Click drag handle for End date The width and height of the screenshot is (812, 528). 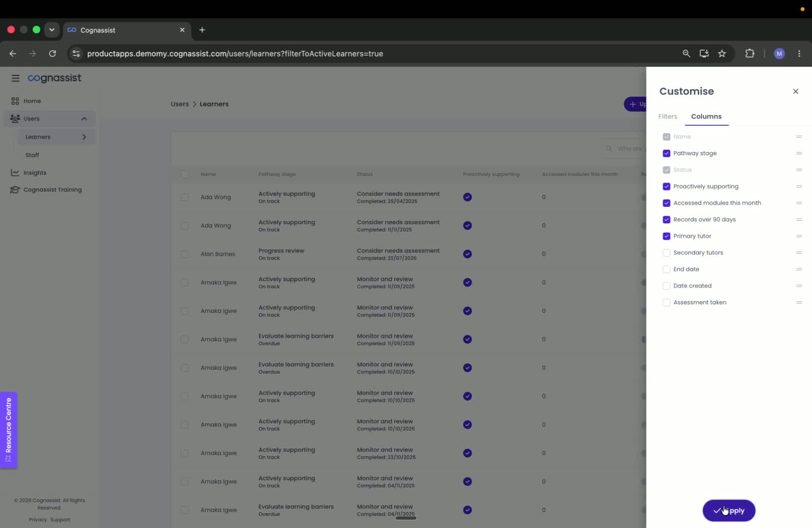[x=799, y=269]
